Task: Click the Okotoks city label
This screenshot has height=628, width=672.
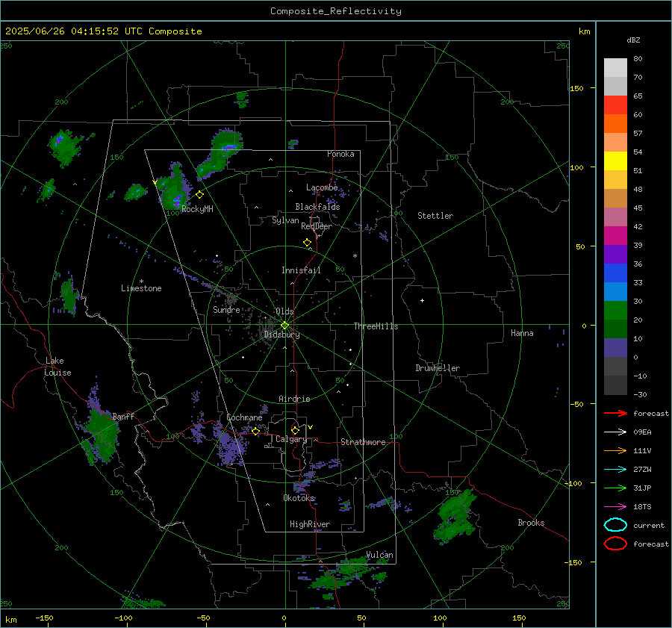Action: pos(299,498)
